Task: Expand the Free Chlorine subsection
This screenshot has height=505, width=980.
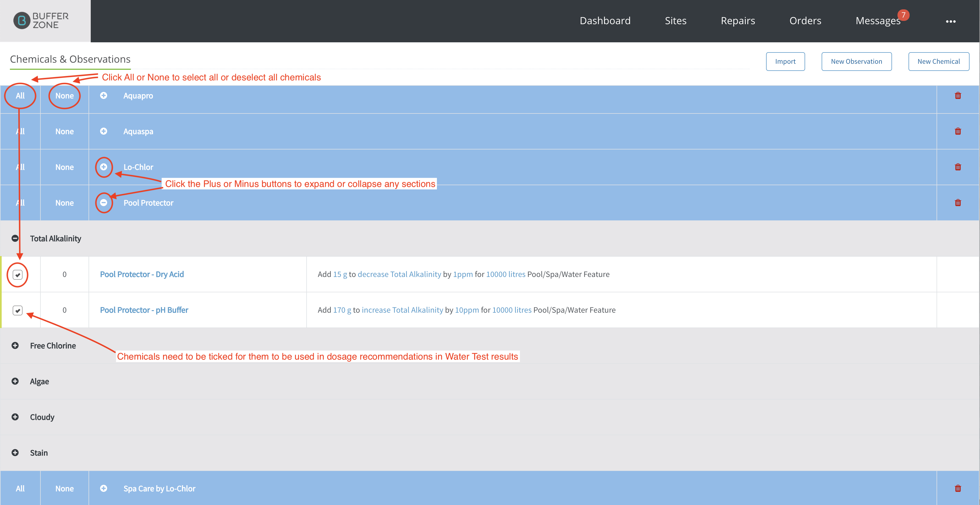Action: point(15,346)
